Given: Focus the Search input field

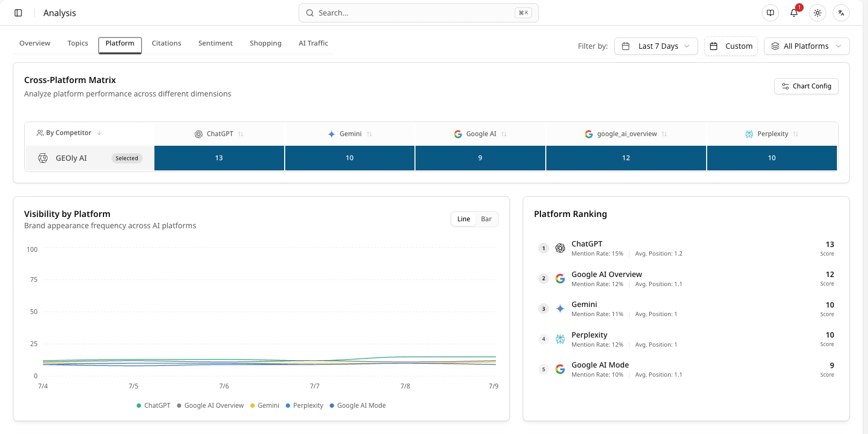Looking at the screenshot, I should [418, 13].
